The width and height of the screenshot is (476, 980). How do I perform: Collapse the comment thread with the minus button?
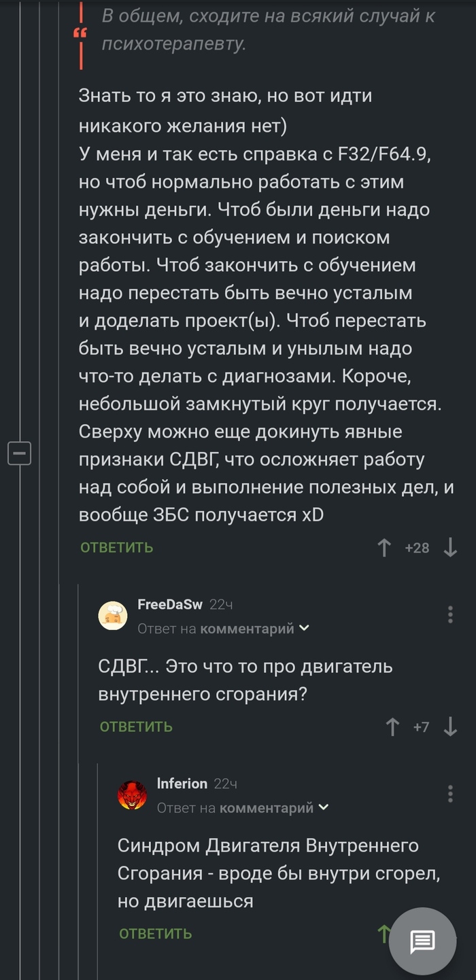(20, 453)
